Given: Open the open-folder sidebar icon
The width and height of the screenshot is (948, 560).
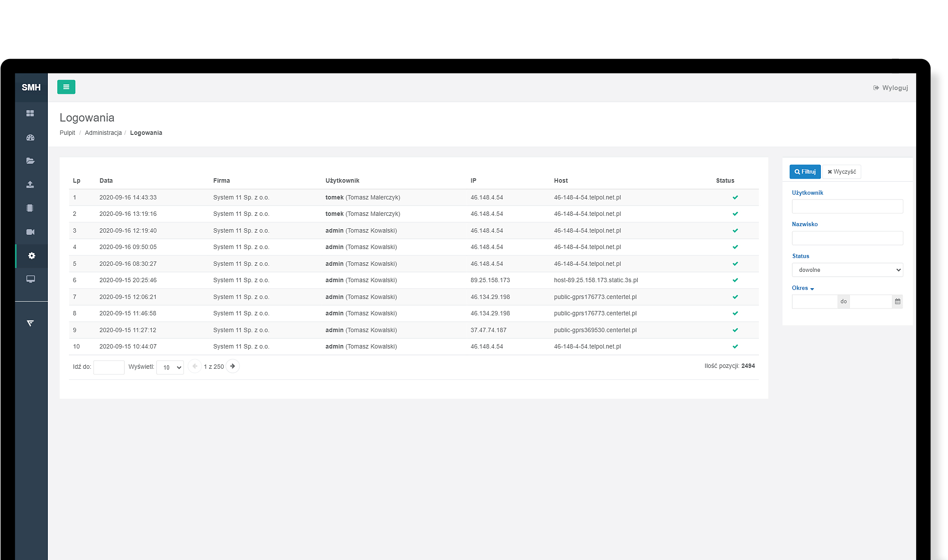Looking at the screenshot, I should [30, 161].
